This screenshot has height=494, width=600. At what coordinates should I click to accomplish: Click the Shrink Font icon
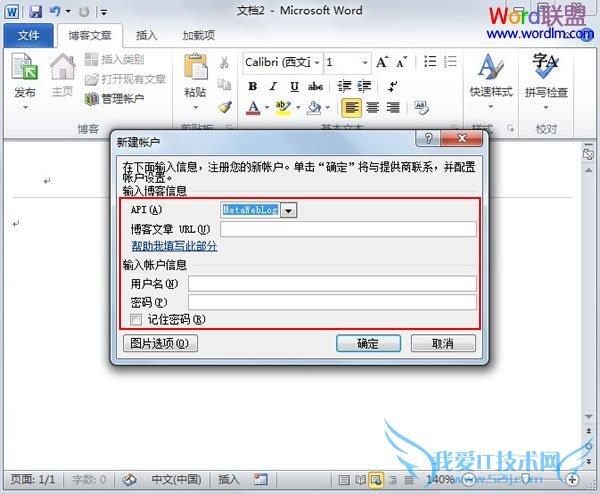pos(401,62)
